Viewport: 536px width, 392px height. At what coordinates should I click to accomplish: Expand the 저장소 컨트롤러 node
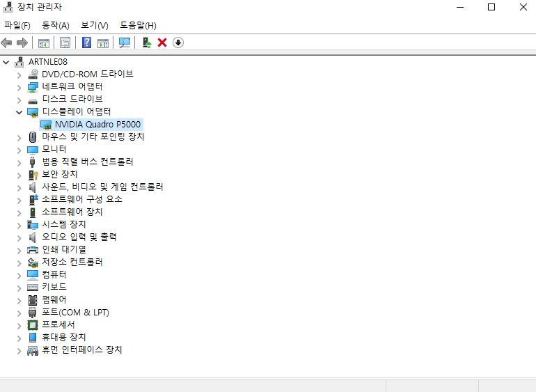(19, 263)
